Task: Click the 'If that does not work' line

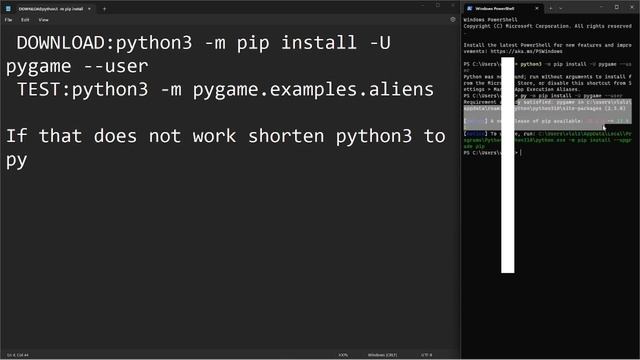Action: click(225, 136)
